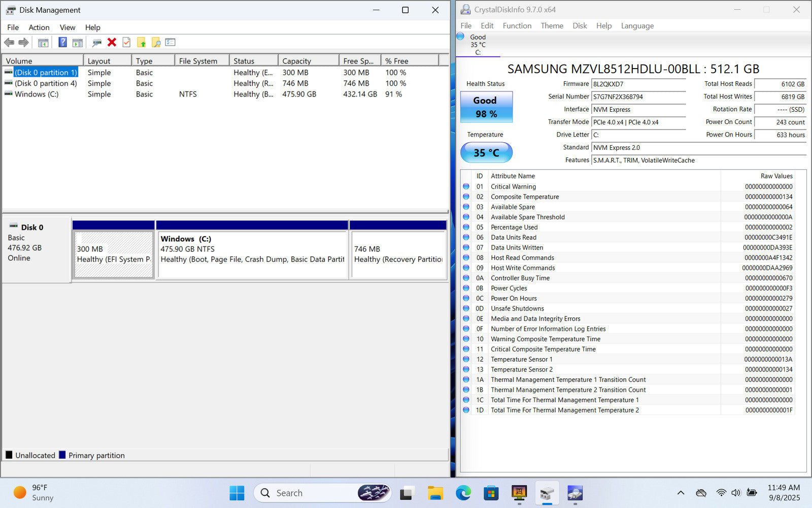
Task: Click the Good 98 % health status button
Action: (x=486, y=107)
